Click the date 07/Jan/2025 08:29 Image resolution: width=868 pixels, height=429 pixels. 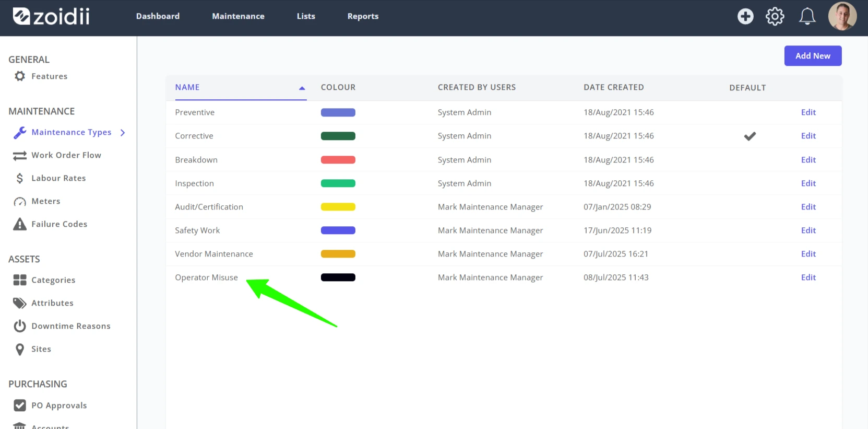tap(617, 207)
